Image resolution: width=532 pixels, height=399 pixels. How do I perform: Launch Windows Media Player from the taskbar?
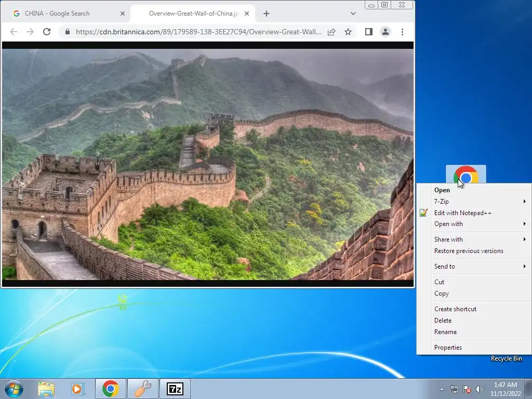[x=77, y=389]
